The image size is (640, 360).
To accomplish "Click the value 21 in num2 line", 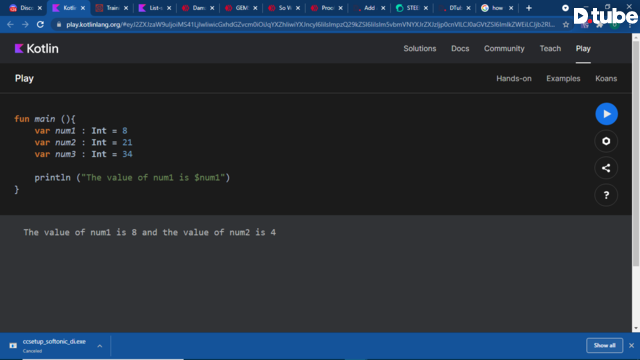I will pyautogui.click(x=127, y=142).
